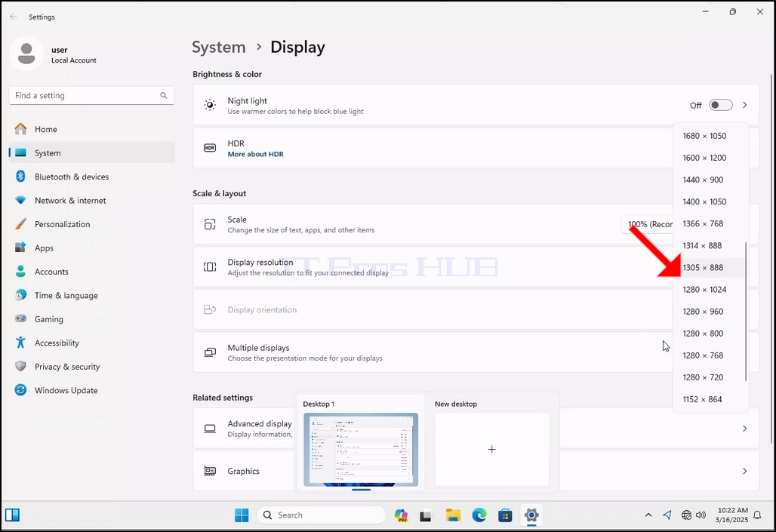Click the Find a setting field
This screenshot has height=532, width=776.
pyautogui.click(x=91, y=96)
